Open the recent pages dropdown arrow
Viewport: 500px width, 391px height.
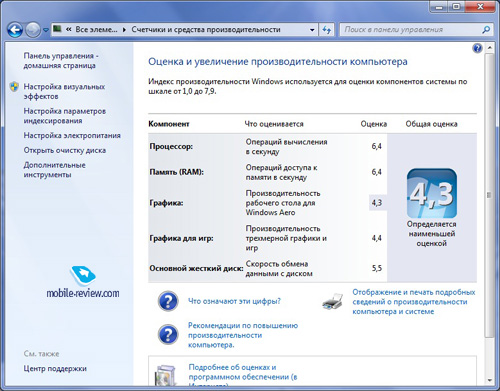pos(46,30)
